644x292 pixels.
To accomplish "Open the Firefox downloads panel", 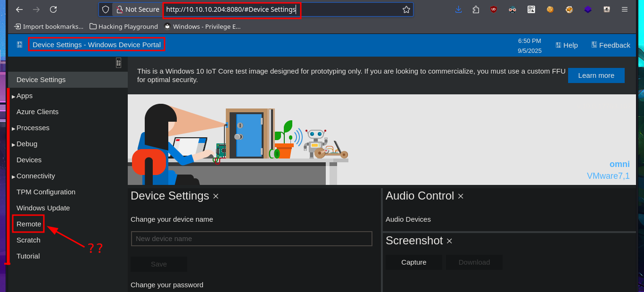I will (x=458, y=9).
